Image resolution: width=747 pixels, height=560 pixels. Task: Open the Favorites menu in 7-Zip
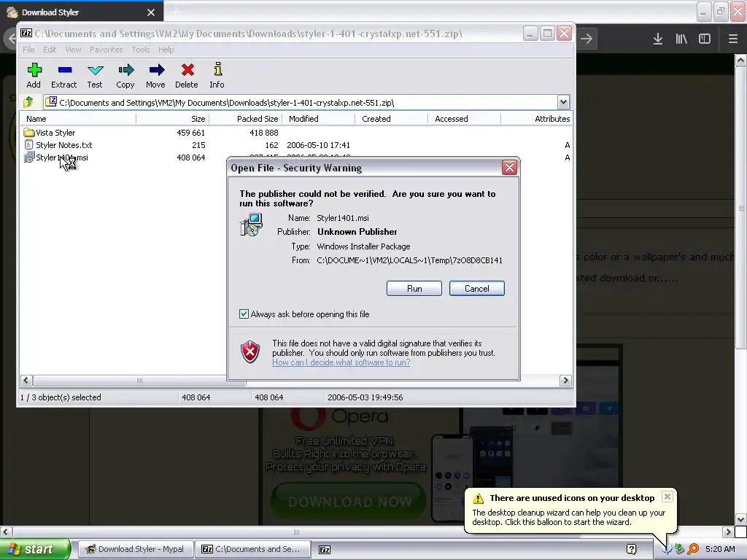107,50
